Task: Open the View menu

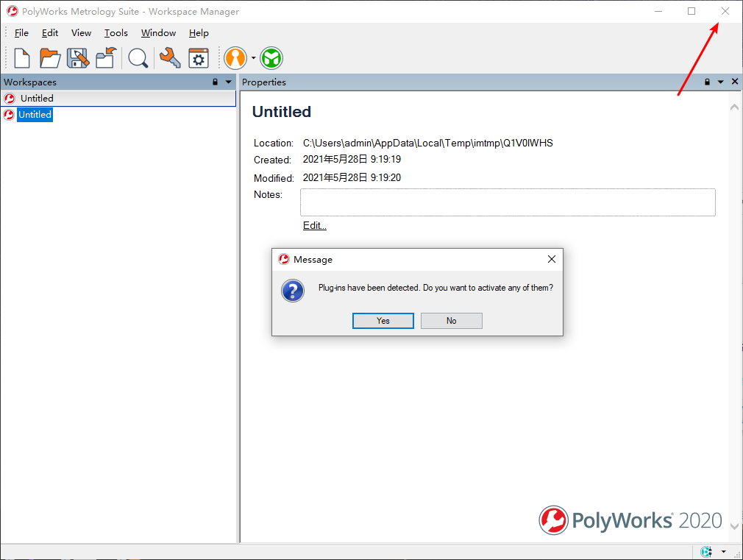Action: coord(81,32)
